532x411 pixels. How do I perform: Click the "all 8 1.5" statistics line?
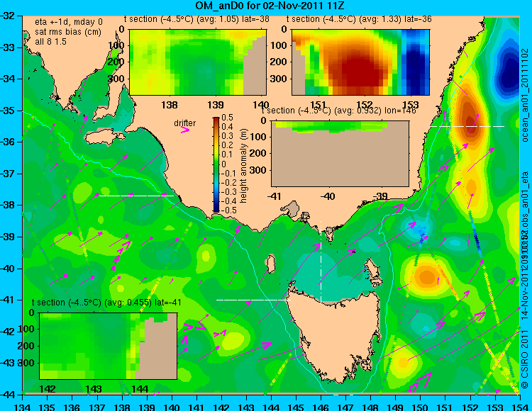pyautogui.click(x=51, y=42)
